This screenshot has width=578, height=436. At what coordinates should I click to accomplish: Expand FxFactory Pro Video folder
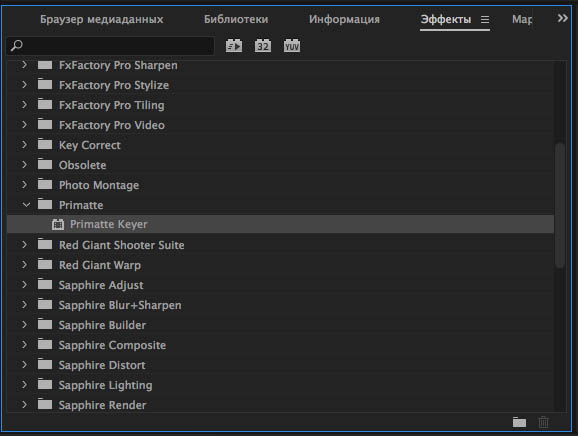click(24, 125)
